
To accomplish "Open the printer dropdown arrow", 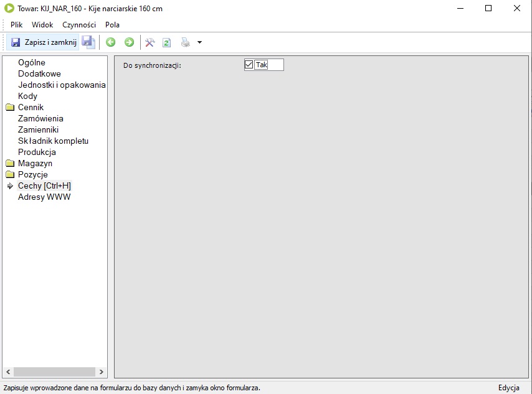I will (199, 42).
